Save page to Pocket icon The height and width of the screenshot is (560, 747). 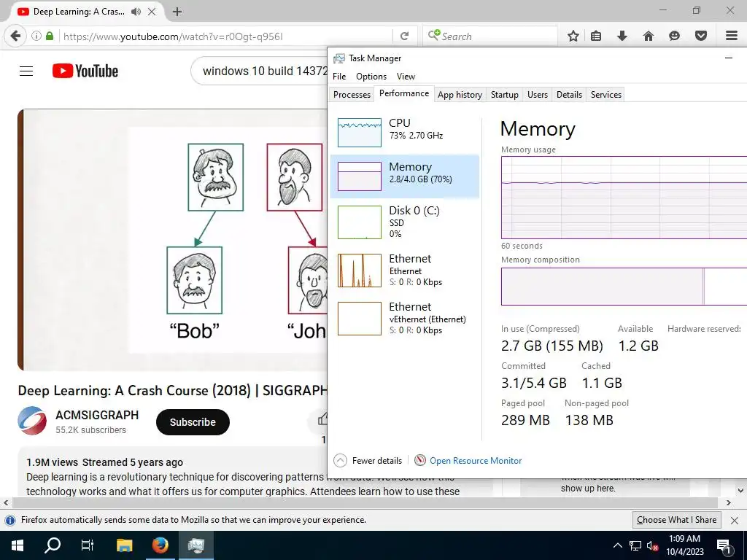tap(700, 36)
